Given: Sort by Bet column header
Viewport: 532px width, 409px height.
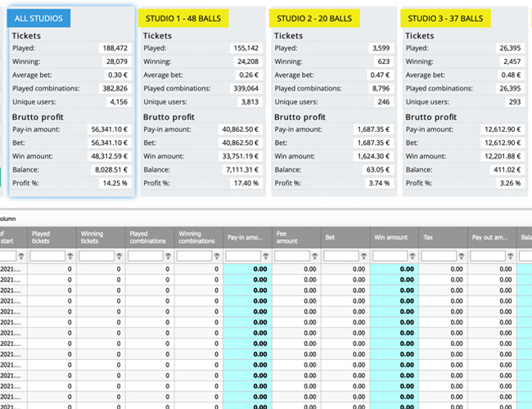Looking at the screenshot, I should pos(345,237).
